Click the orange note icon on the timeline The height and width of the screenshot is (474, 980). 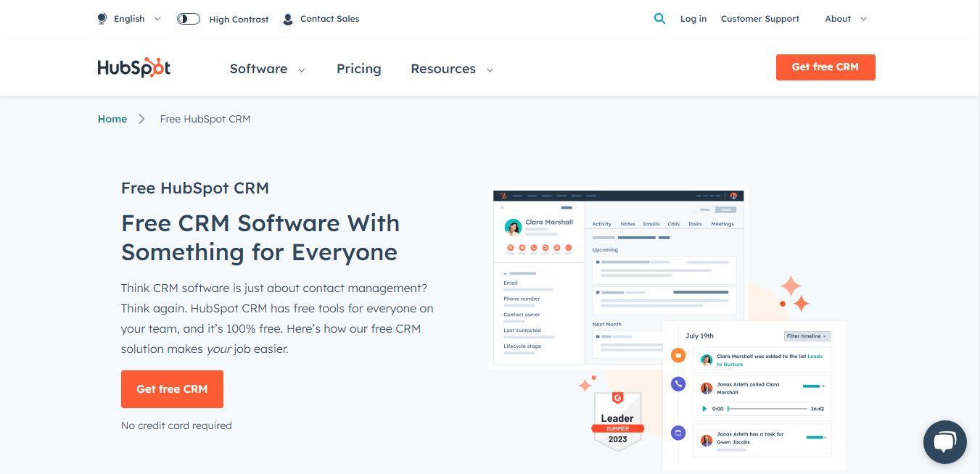click(678, 355)
